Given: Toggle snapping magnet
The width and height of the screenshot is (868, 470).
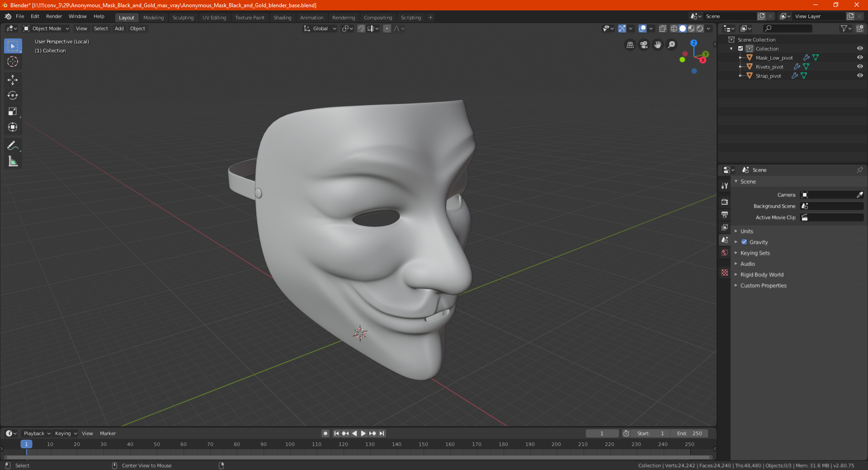Looking at the screenshot, I should point(361,28).
